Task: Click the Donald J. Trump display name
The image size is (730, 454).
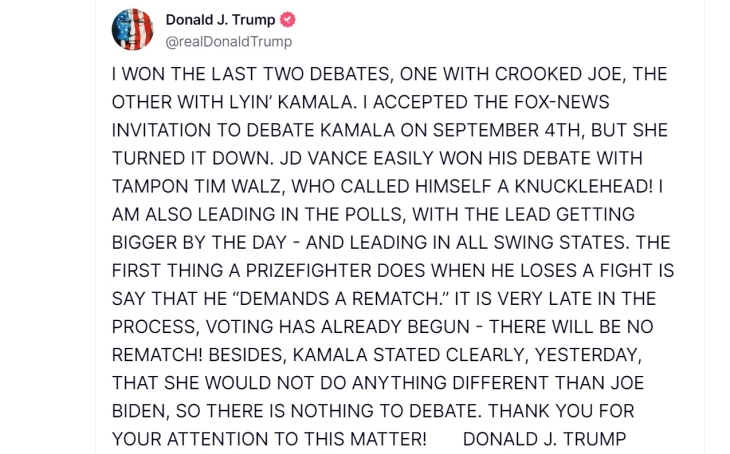Action: [220, 20]
